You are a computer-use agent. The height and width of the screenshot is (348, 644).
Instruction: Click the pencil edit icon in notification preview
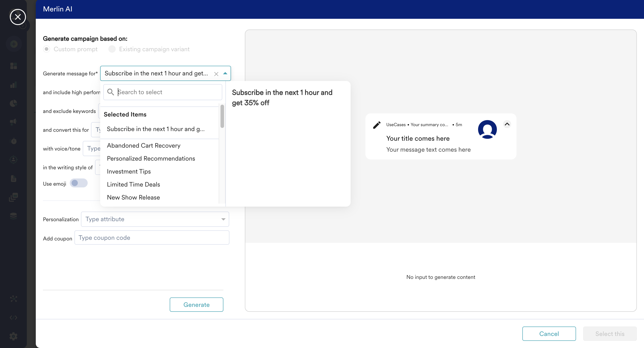click(x=377, y=125)
